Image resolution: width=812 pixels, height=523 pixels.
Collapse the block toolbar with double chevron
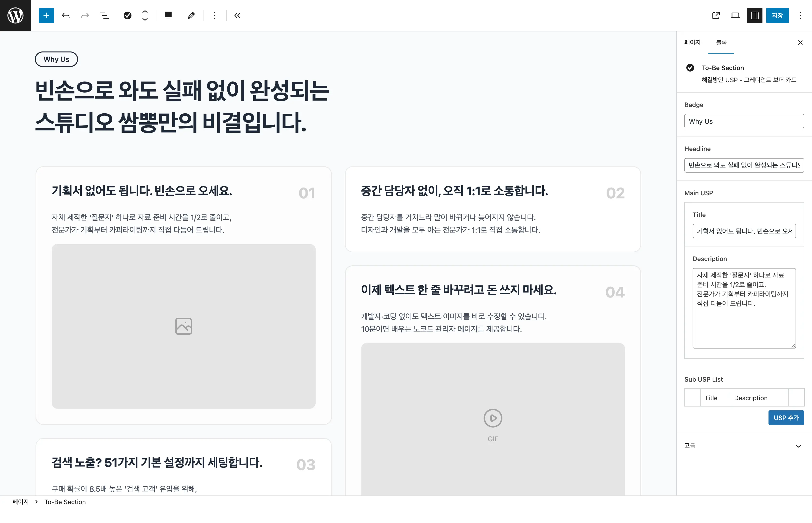(237, 15)
